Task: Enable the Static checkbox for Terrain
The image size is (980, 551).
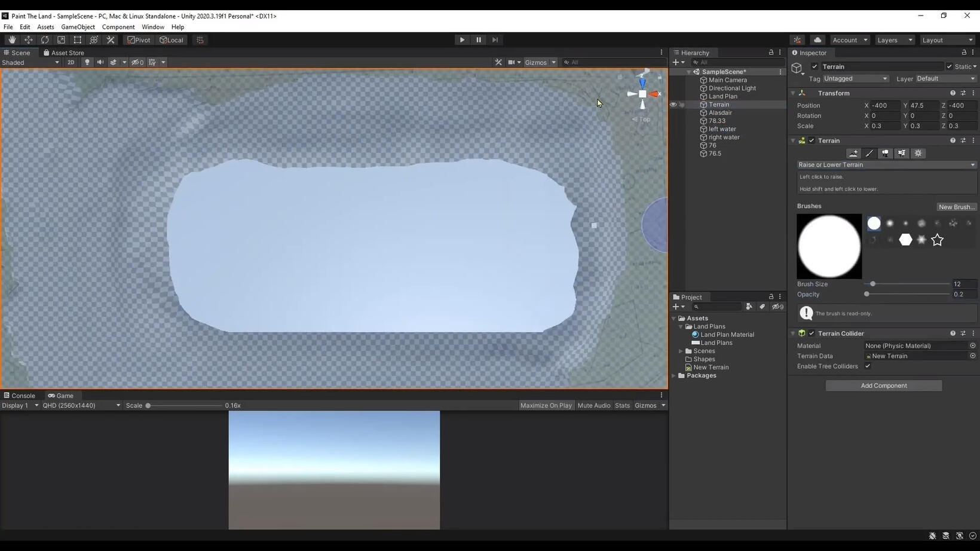Action: [950, 66]
